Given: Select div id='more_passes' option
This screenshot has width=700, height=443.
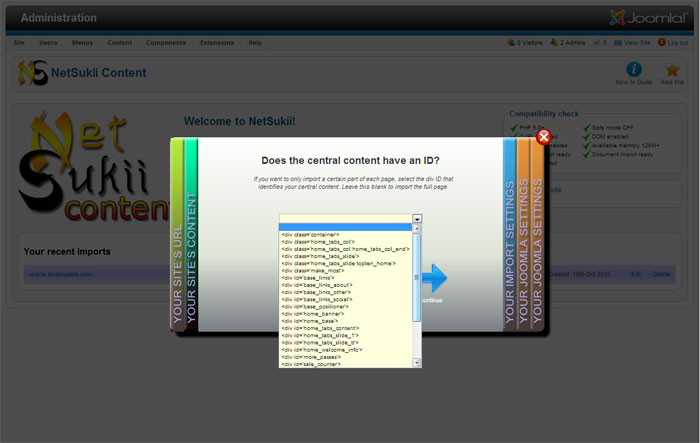Looking at the screenshot, I should (x=345, y=357).
